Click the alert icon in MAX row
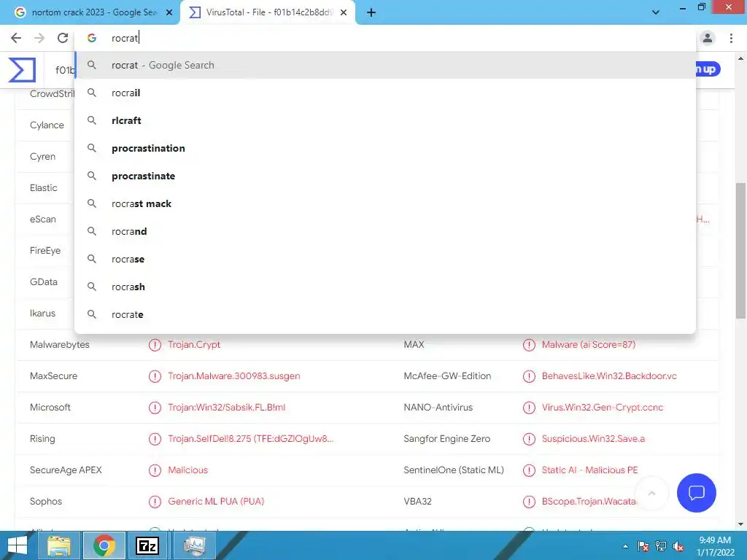 (529, 345)
